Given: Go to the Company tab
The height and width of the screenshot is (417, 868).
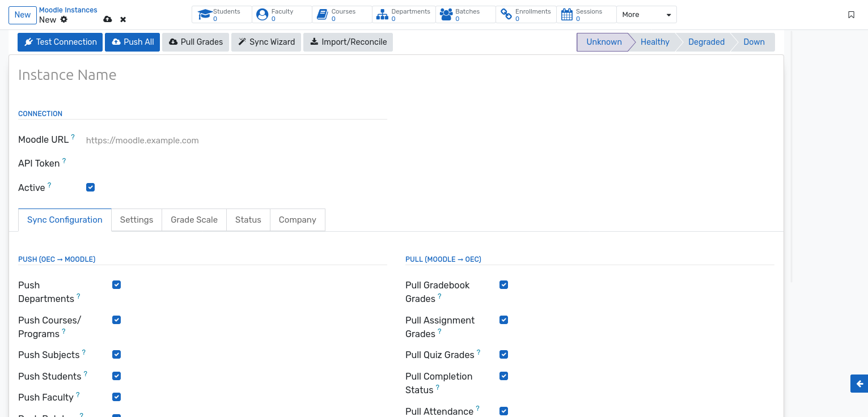Looking at the screenshot, I should pos(298,220).
